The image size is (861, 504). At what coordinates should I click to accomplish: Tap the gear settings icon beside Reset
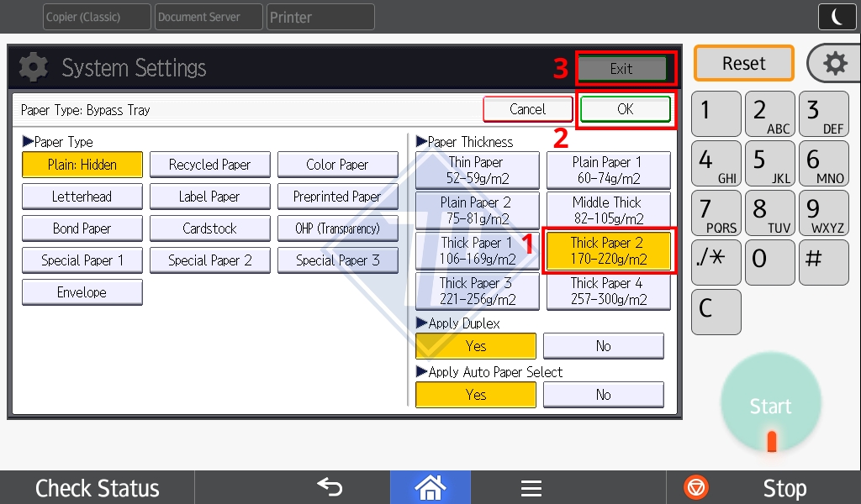click(x=834, y=64)
